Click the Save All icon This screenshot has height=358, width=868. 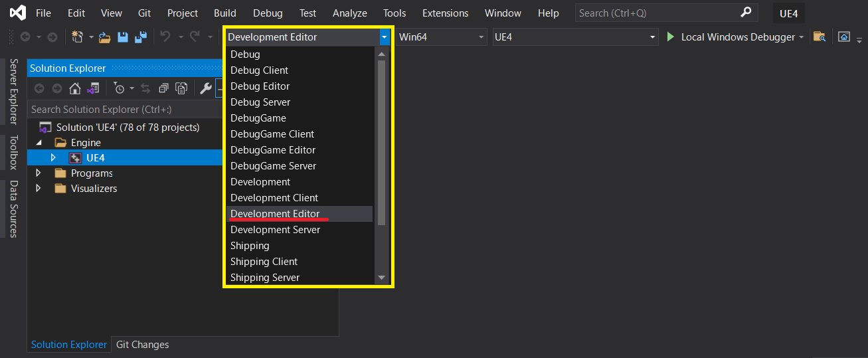[x=140, y=37]
